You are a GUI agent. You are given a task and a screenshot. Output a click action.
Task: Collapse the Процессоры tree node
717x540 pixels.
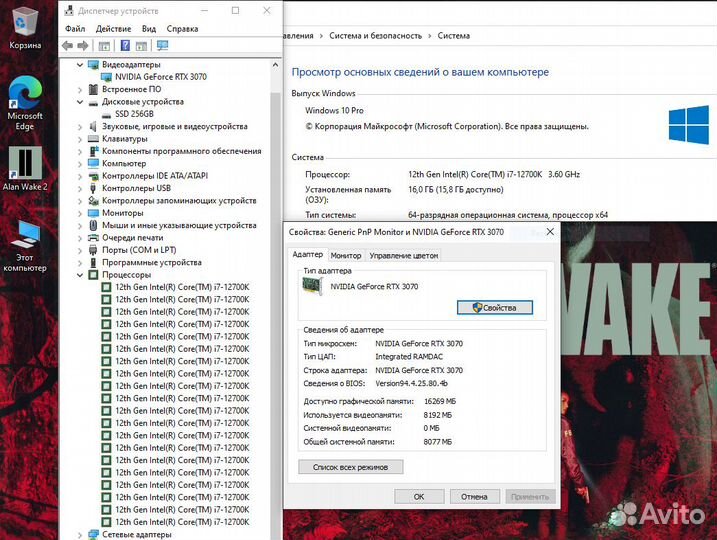tap(80, 275)
